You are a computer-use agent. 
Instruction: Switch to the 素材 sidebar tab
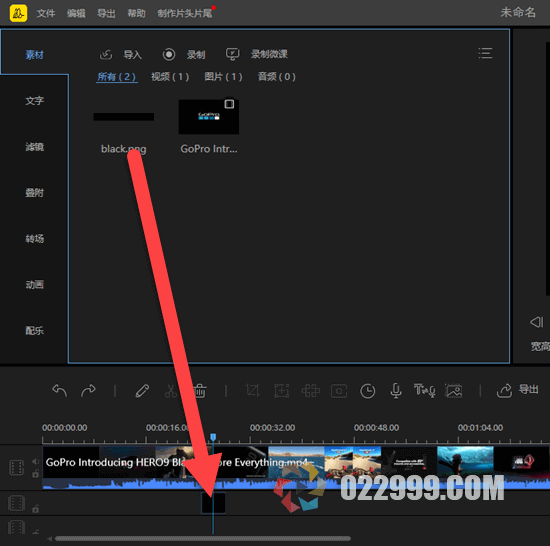[x=34, y=55]
